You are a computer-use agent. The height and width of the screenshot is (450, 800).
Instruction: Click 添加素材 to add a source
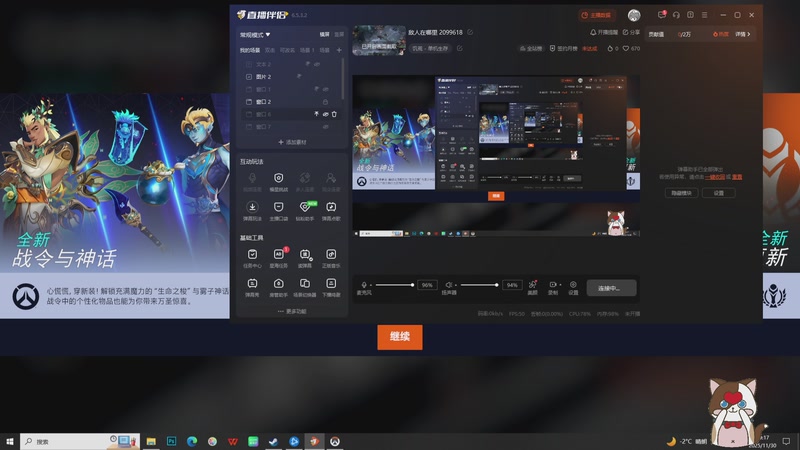pos(292,142)
